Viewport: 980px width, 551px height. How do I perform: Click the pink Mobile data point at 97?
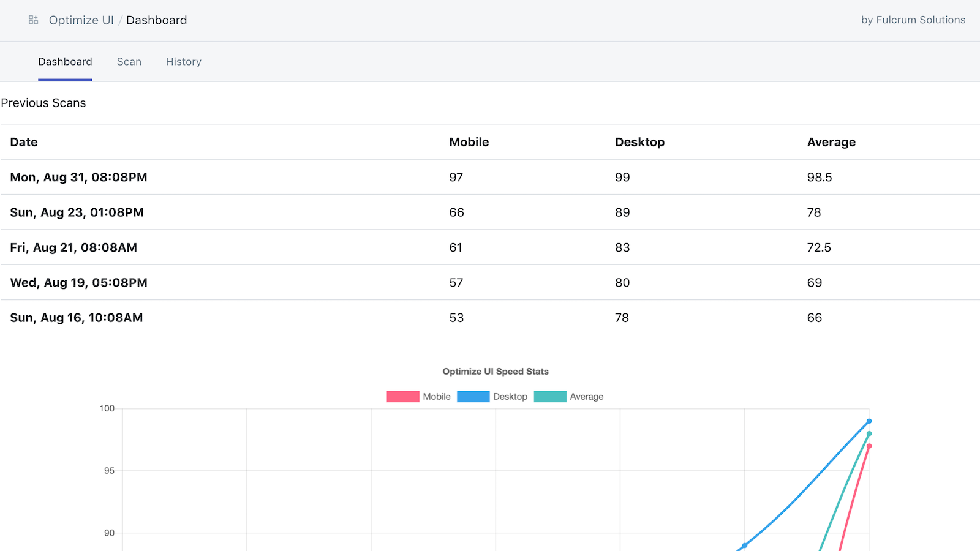(x=869, y=446)
